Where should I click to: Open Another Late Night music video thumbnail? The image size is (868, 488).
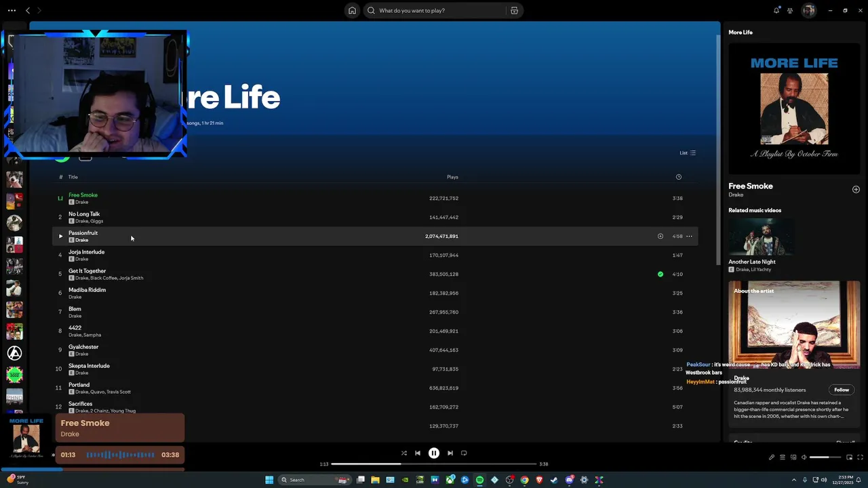[760, 237]
